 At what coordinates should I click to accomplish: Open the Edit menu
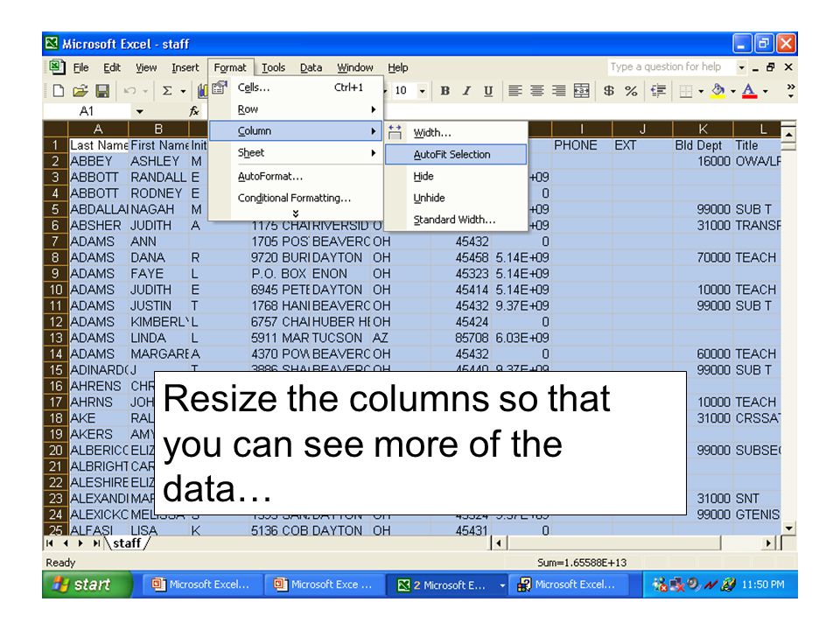[112, 67]
